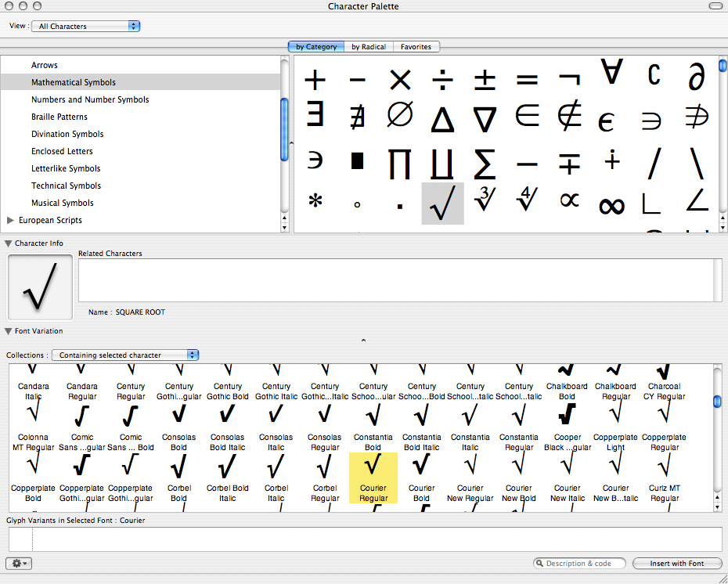Select the there-exists symbol
Screen dimensions: 728x584
coord(315,114)
